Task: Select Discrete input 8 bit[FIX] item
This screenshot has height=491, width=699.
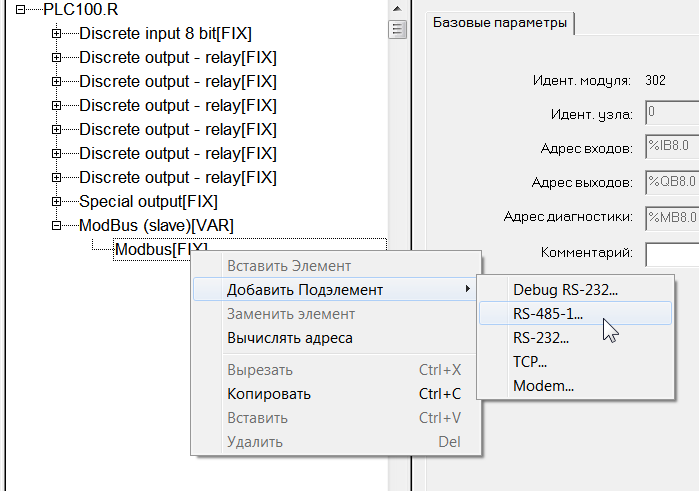Action: pos(177,33)
